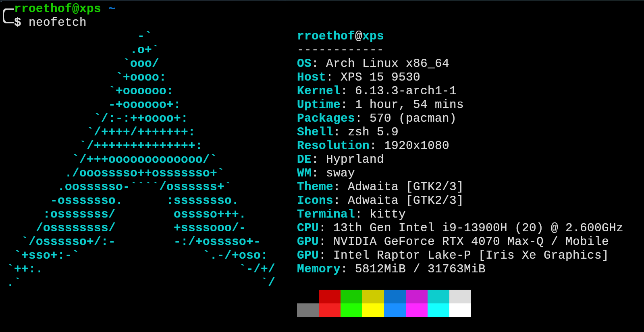Click the bright cyan color block

coord(438,310)
